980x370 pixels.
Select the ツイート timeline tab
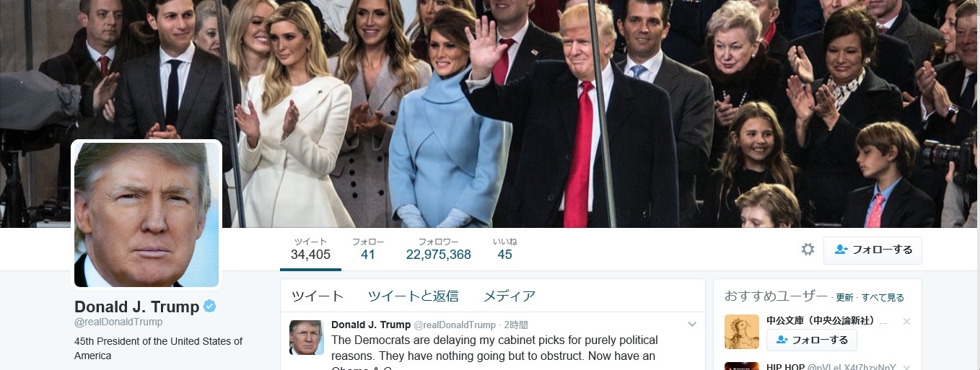pos(318,296)
